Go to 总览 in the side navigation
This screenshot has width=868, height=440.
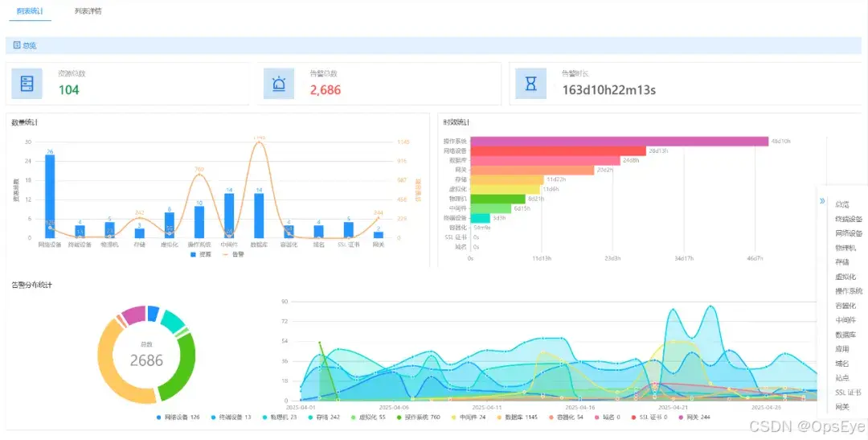tap(841, 204)
